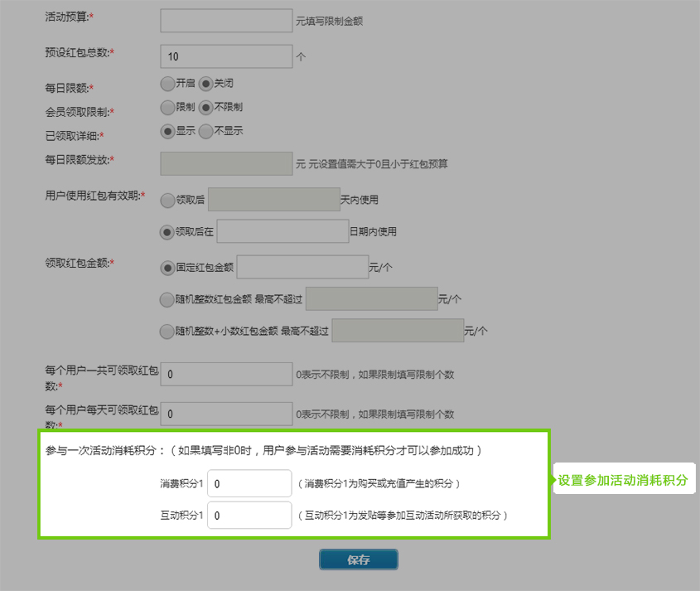Select the 领取后 天内使用 radio option

coord(167,200)
